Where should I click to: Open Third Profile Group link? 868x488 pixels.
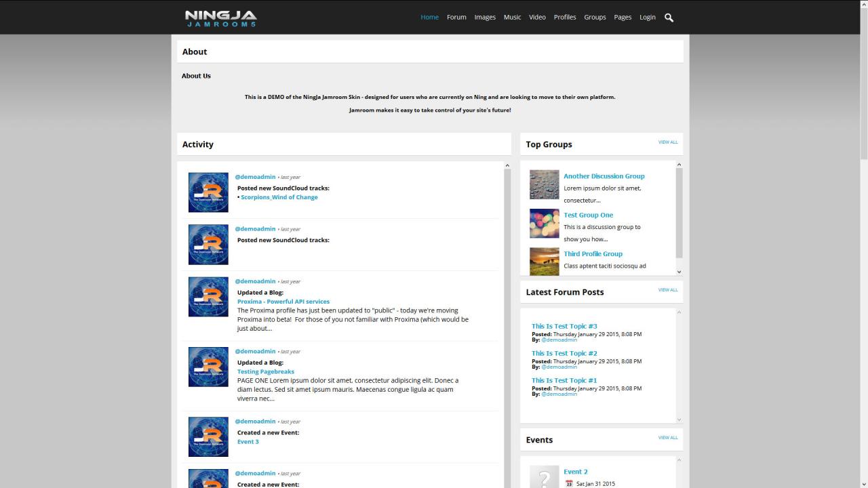pos(593,254)
